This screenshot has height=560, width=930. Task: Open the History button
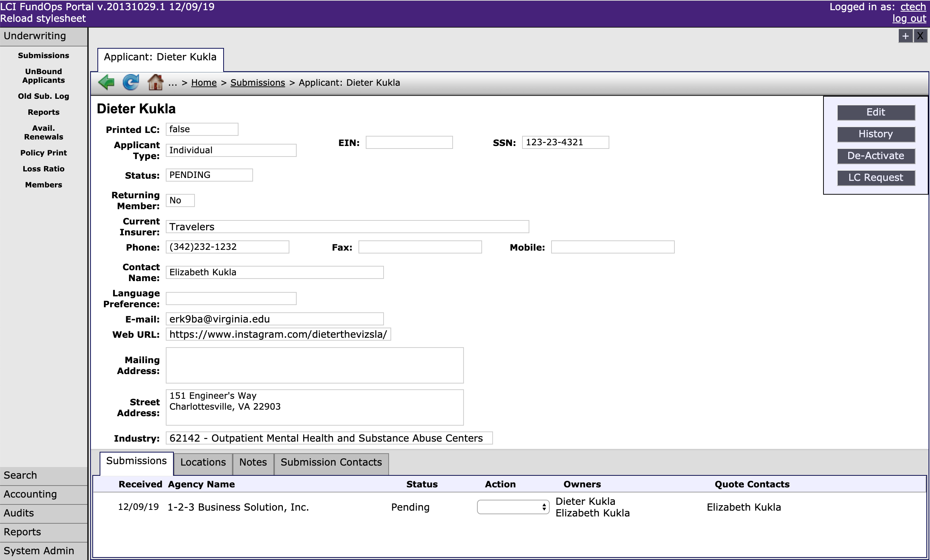click(x=876, y=134)
